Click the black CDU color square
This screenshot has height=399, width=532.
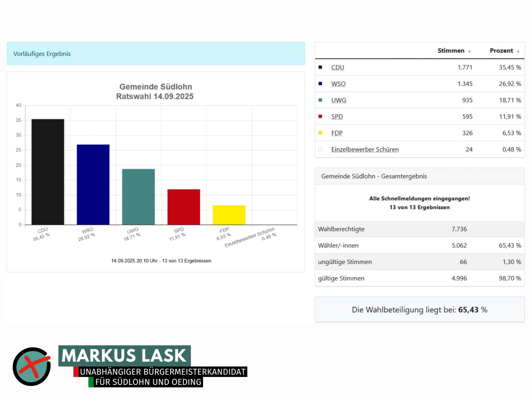tap(320, 67)
